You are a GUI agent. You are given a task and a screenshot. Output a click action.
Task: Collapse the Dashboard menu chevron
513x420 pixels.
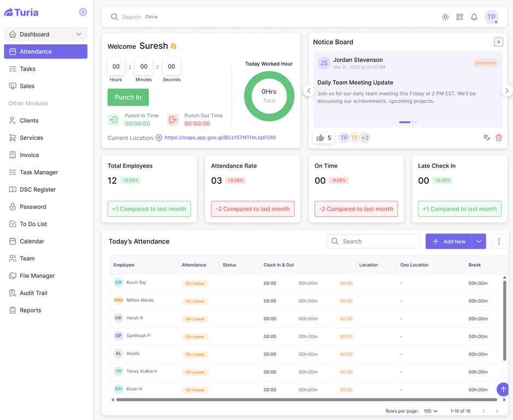point(80,33)
